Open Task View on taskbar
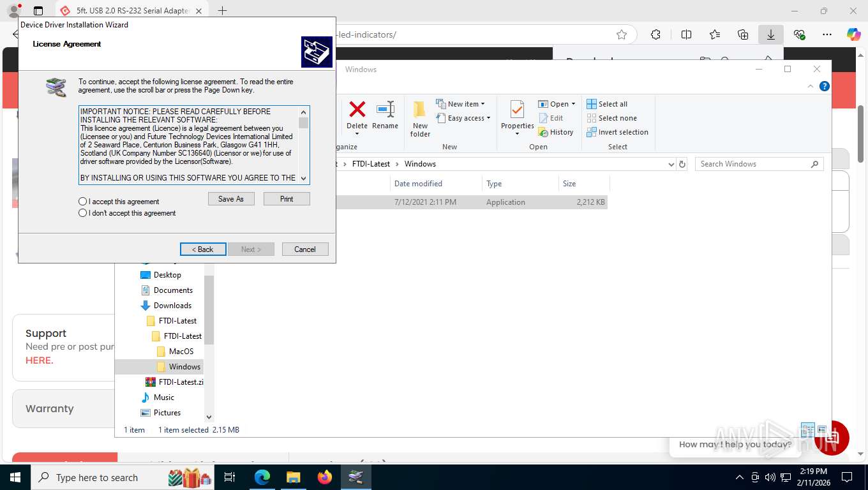Viewport: 868px width, 490px height. [x=230, y=477]
